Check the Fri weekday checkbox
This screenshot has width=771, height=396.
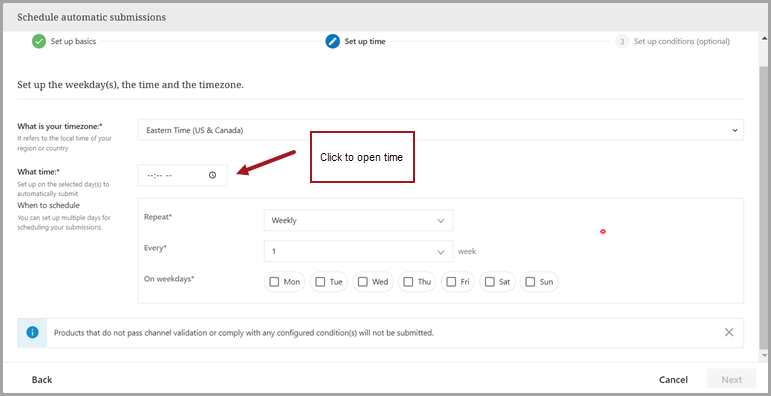coord(451,282)
